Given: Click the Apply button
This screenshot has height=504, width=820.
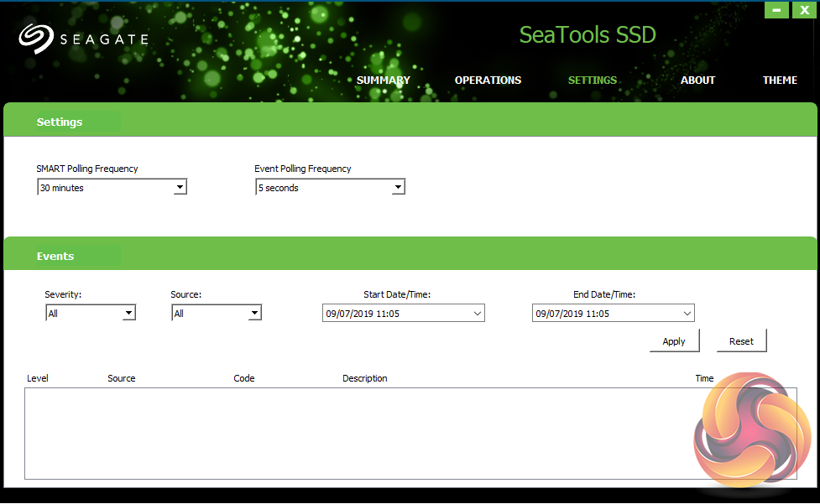Looking at the screenshot, I should pos(674,341).
